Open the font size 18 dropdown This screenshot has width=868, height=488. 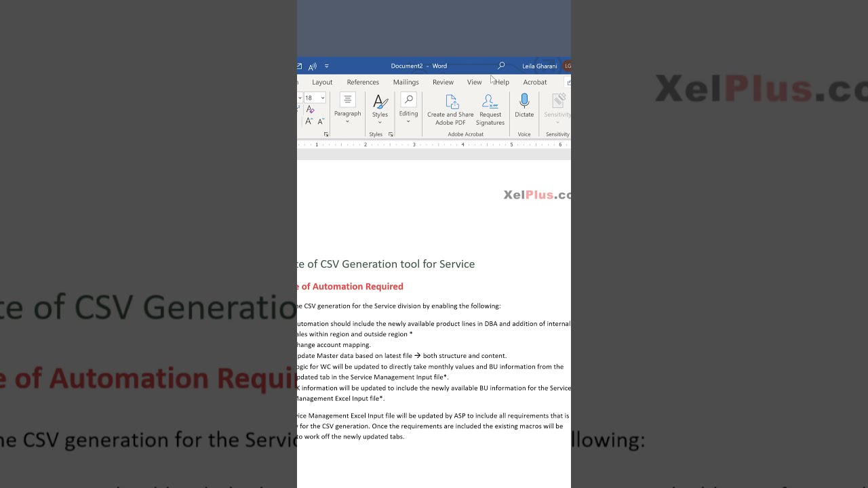click(x=322, y=98)
